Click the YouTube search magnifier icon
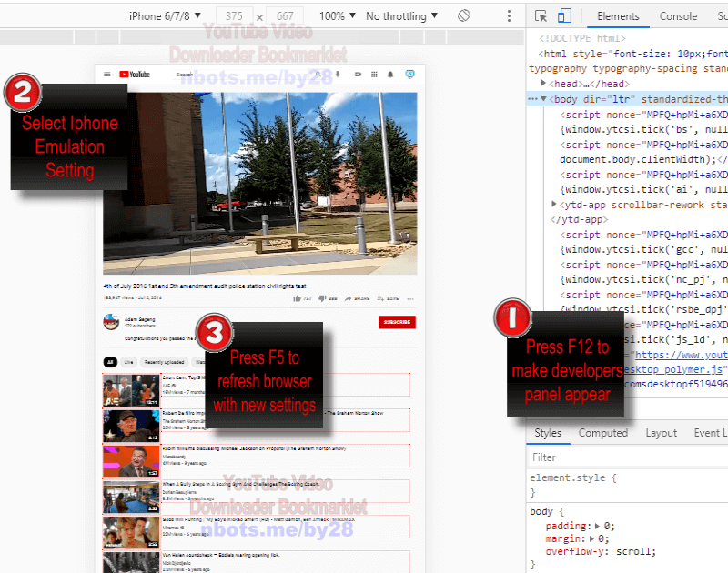728x573 pixels. tap(318, 75)
